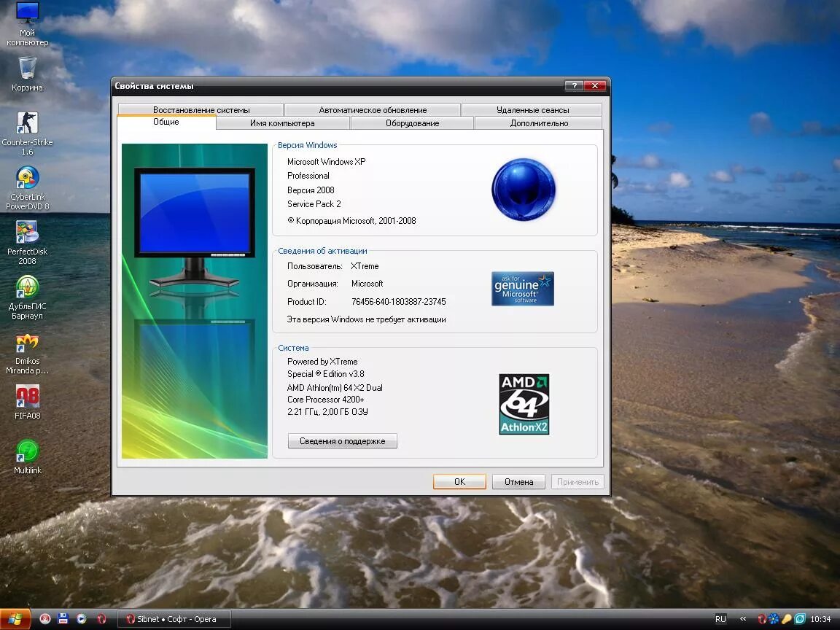
Task: Select the Корзина recycle bin icon
Action: point(27,74)
